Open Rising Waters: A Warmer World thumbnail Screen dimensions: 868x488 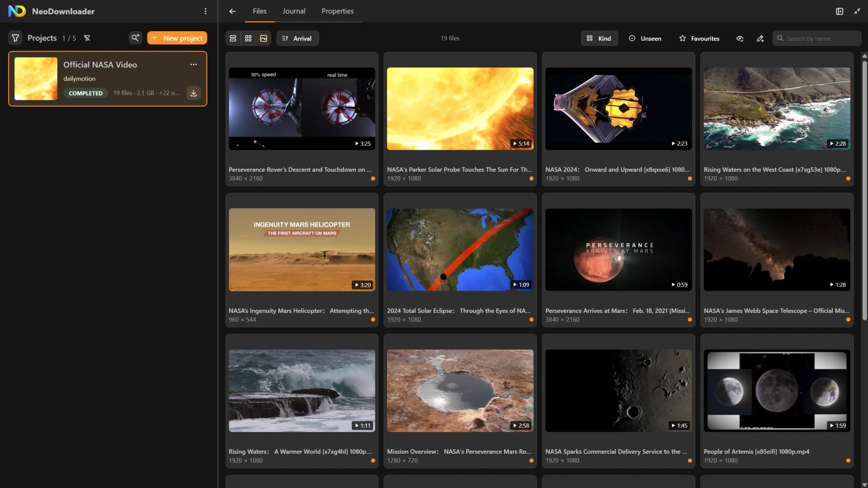click(302, 391)
